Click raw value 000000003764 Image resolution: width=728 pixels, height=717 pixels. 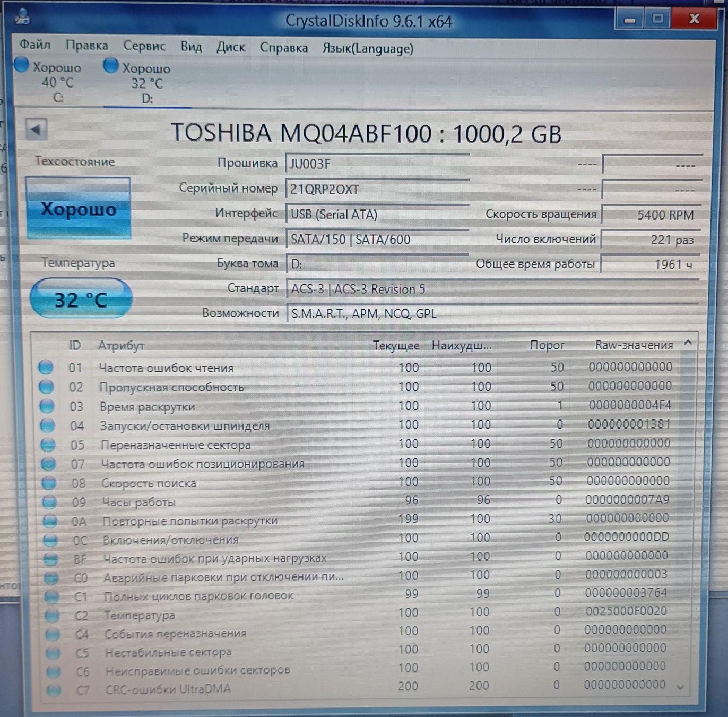click(626, 592)
